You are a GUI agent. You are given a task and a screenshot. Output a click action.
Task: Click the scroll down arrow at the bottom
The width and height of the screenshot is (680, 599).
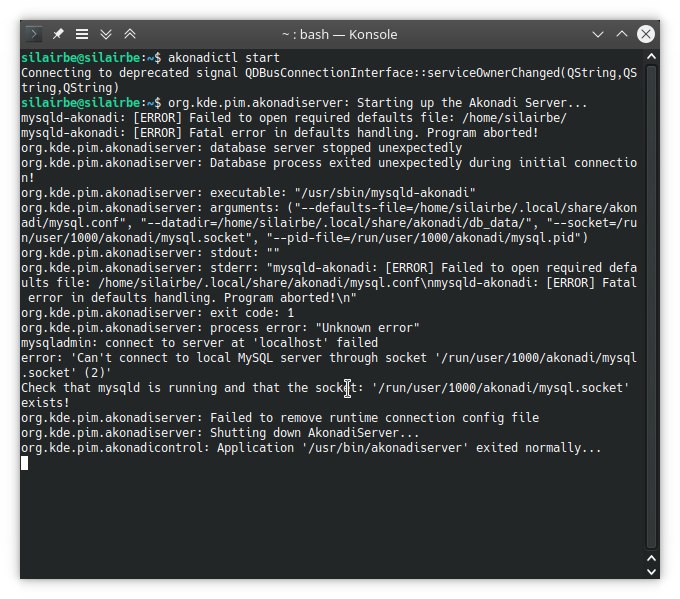coord(651,572)
